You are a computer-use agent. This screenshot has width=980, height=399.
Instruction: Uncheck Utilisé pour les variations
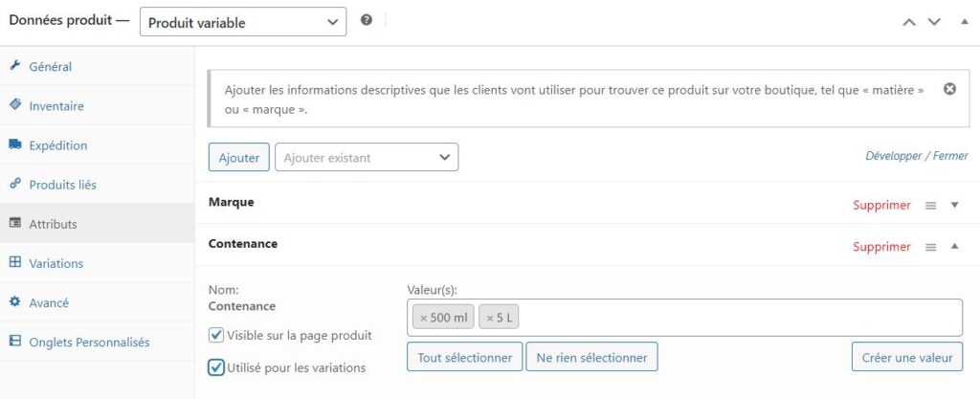coord(216,366)
